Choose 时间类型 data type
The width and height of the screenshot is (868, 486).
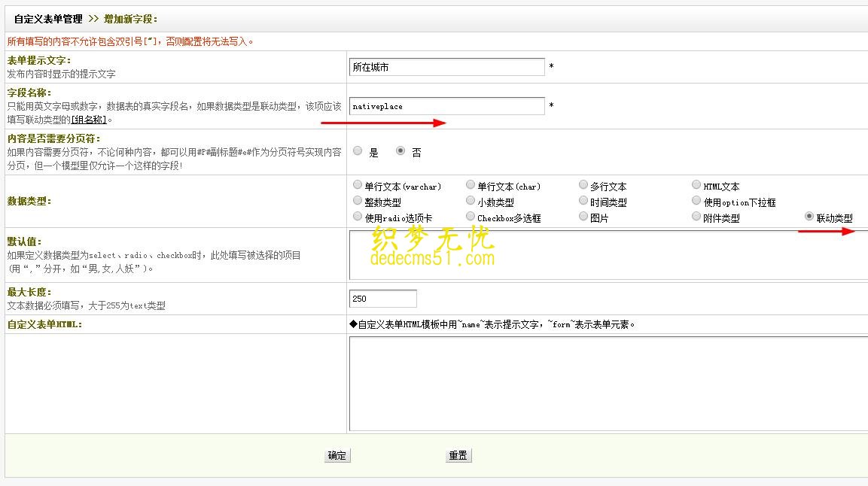coord(584,200)
